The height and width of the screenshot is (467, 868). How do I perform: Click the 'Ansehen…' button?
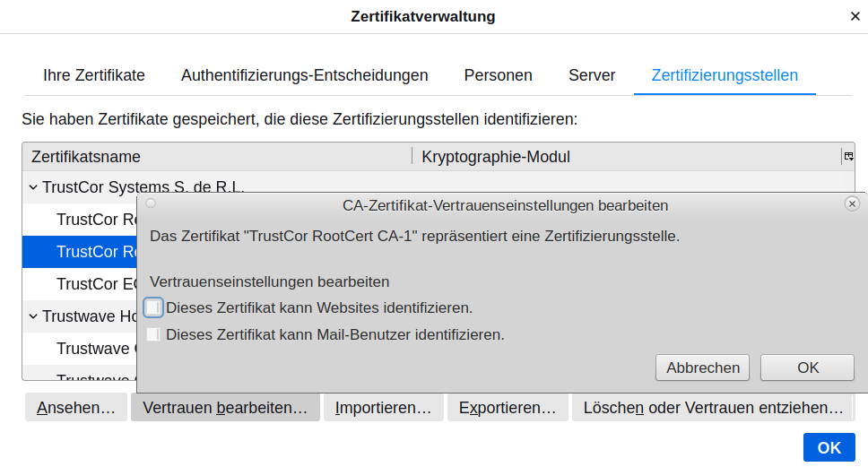76,408
